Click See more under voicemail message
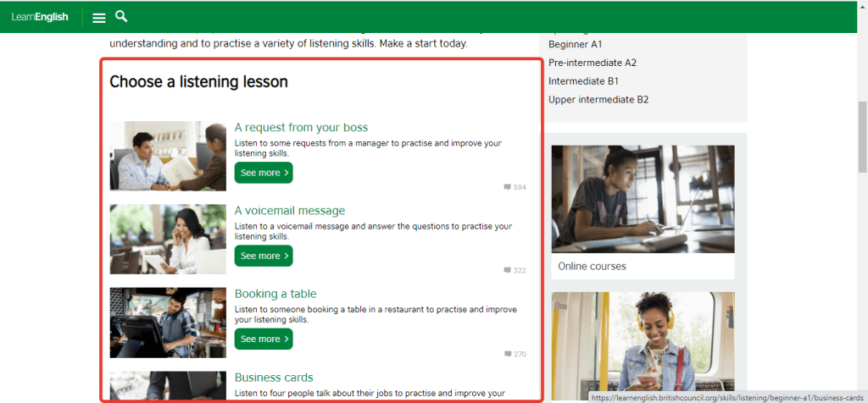868x403 pixels. click(264, 256)
